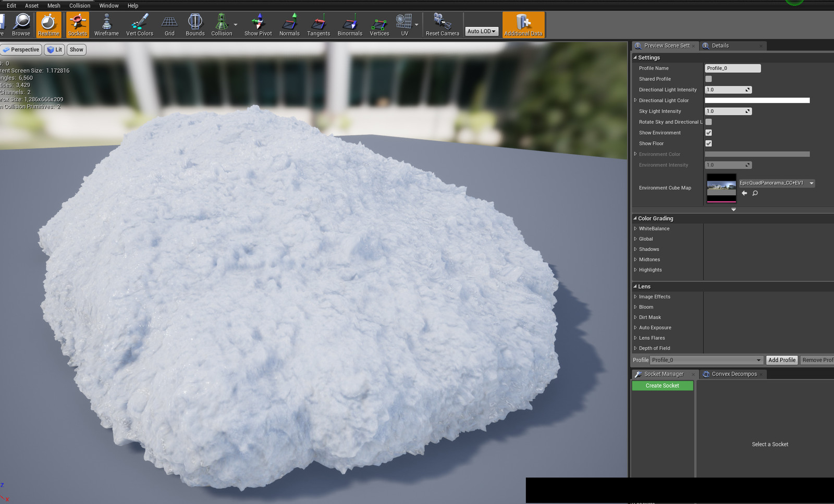Click the Browse toolbar icon

pyautogui.click(x=21, y=24)
